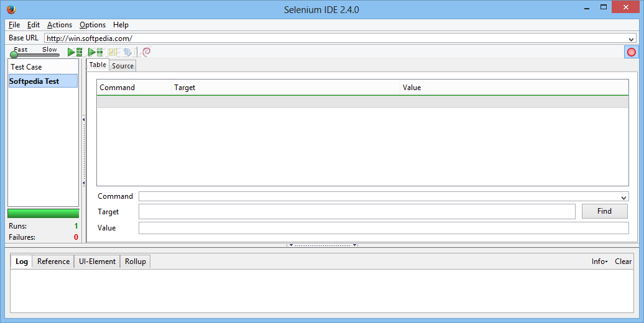This screenshot has height=323, width=644.
Task: Expand the Base URL dropdown arrow
Action: (632, 39)
